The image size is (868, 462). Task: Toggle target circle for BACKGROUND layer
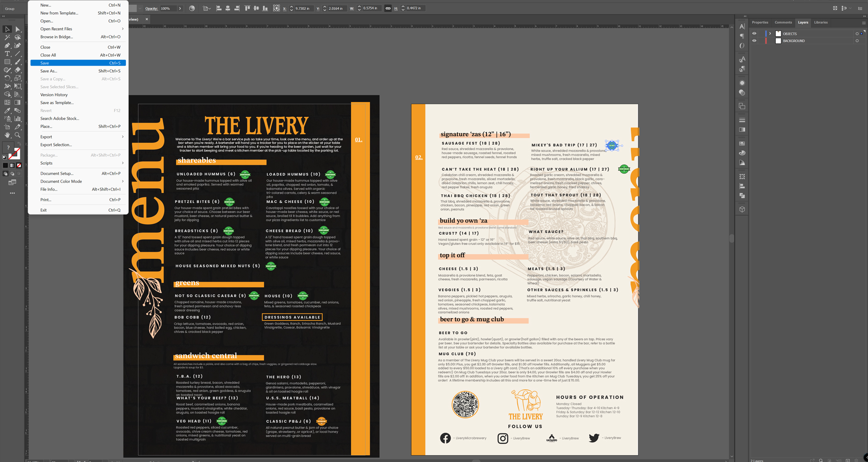click(x=857, y=41)
